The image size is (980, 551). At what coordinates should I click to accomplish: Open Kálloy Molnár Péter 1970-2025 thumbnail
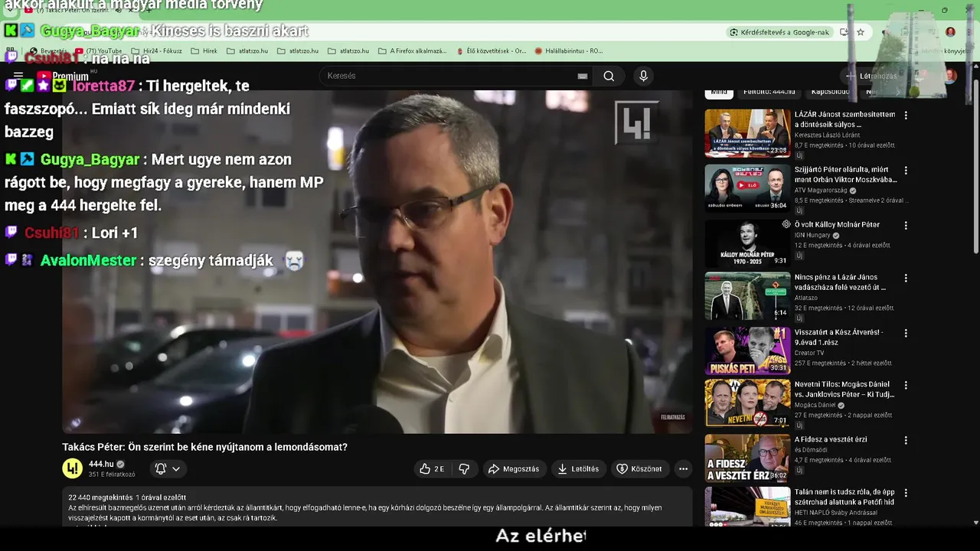point(747,243)
